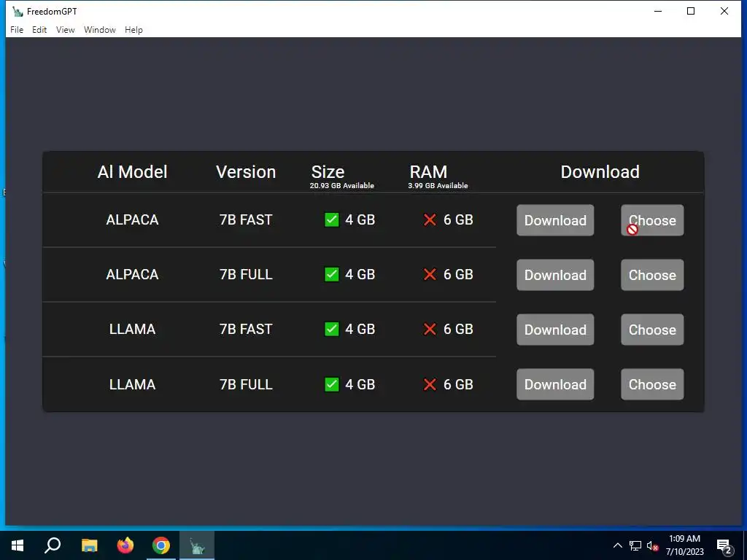Click the red RAM cross in ALPACA 7B FULL row
The image size is (747, 560).
430,274
